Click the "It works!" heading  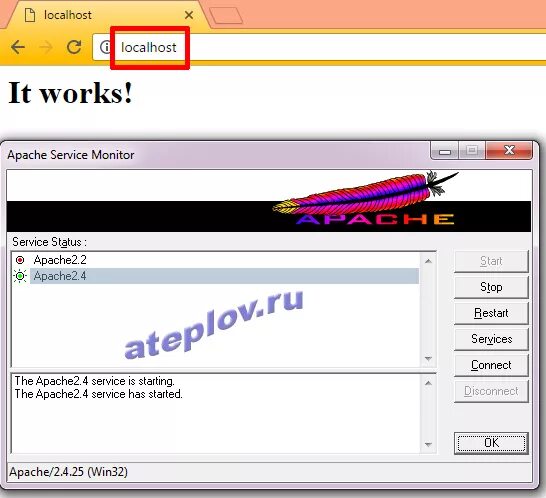(x=70, y=93)
